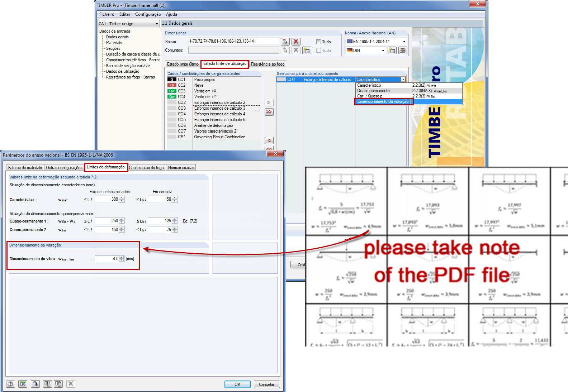Screen dimensions: 568x392
Task: Open the Ficheiro menu
Action: (107, 14)
